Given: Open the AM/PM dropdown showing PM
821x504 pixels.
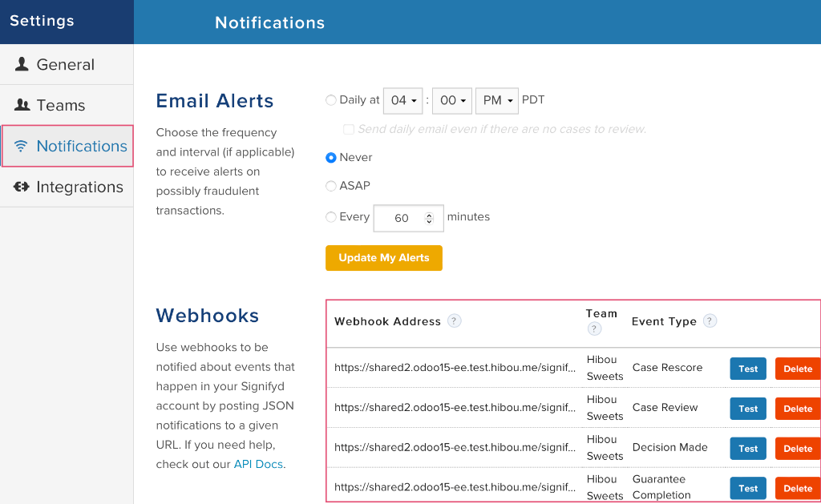Looking at the screenshot, I should click(497, 100).
